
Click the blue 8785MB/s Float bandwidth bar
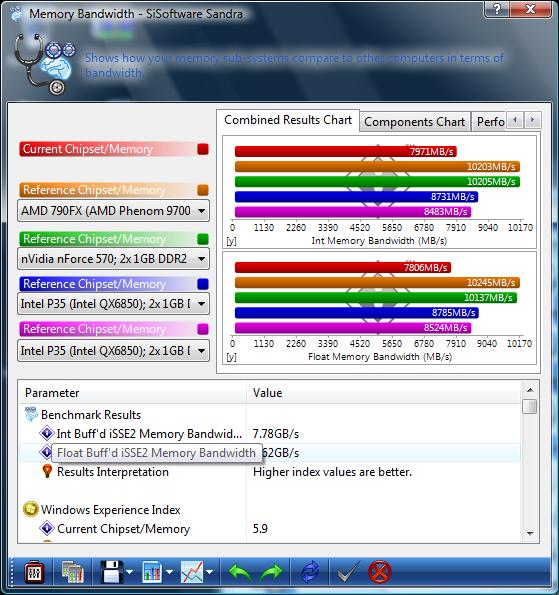(x=357, y=312)
